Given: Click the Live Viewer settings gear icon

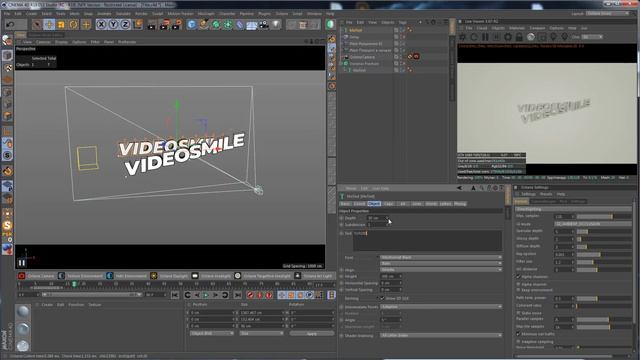Looking at the screenshot, I should click(508, 37).
